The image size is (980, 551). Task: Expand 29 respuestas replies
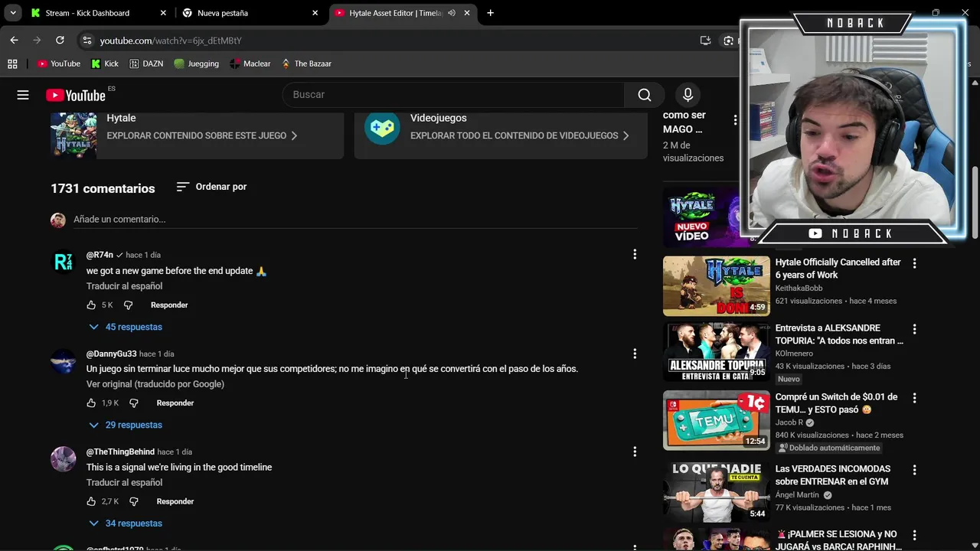tap(126, 425)
